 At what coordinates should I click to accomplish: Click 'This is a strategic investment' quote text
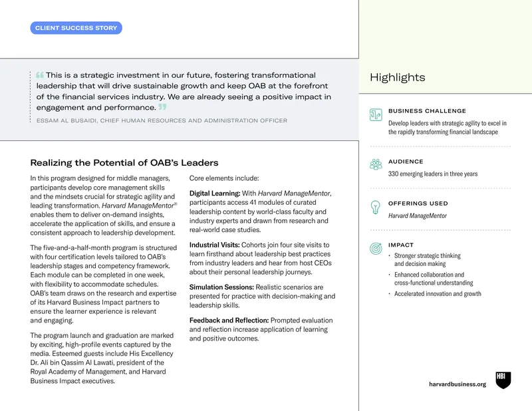click(x=184, y=91)
